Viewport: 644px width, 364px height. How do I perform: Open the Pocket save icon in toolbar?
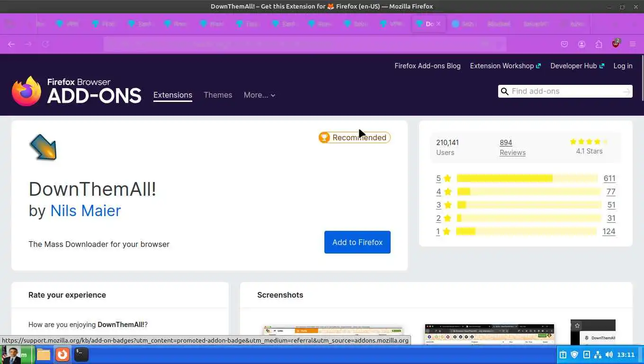pos(564,44)
